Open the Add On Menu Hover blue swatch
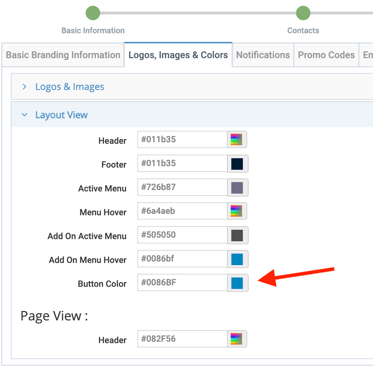The width and height of the screenshot is (373, 367). (x=237, y=259)
